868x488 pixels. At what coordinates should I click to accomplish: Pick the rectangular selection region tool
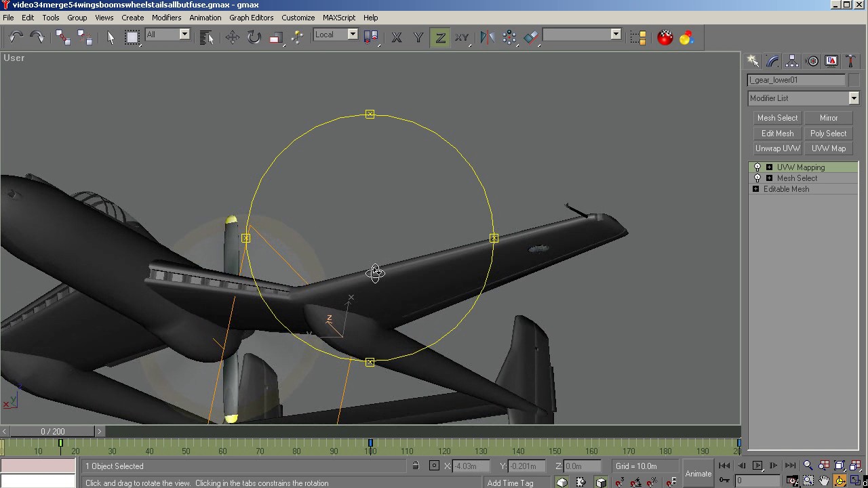click(132, 37)
